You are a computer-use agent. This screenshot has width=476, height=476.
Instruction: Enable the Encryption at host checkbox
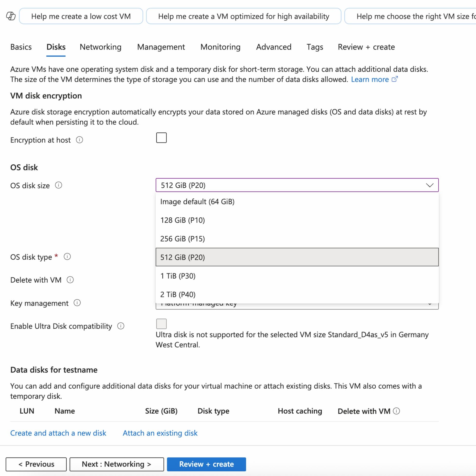[161, 138]
